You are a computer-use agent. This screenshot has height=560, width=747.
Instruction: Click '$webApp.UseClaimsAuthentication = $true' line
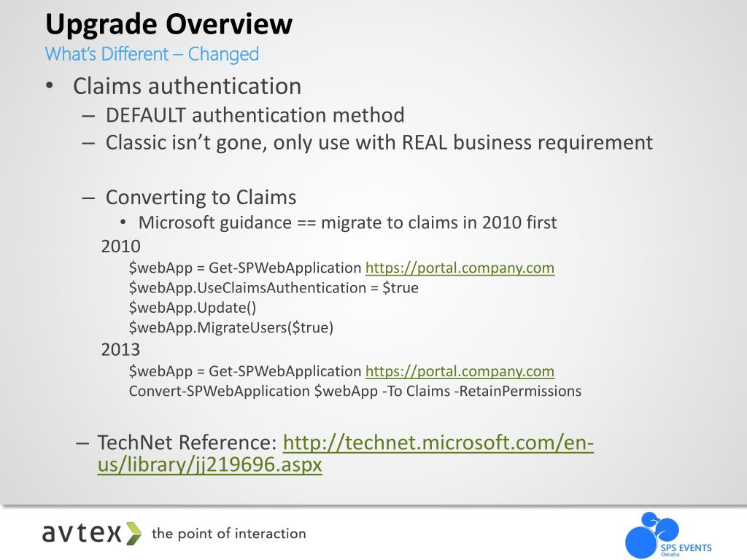[274, 288]
